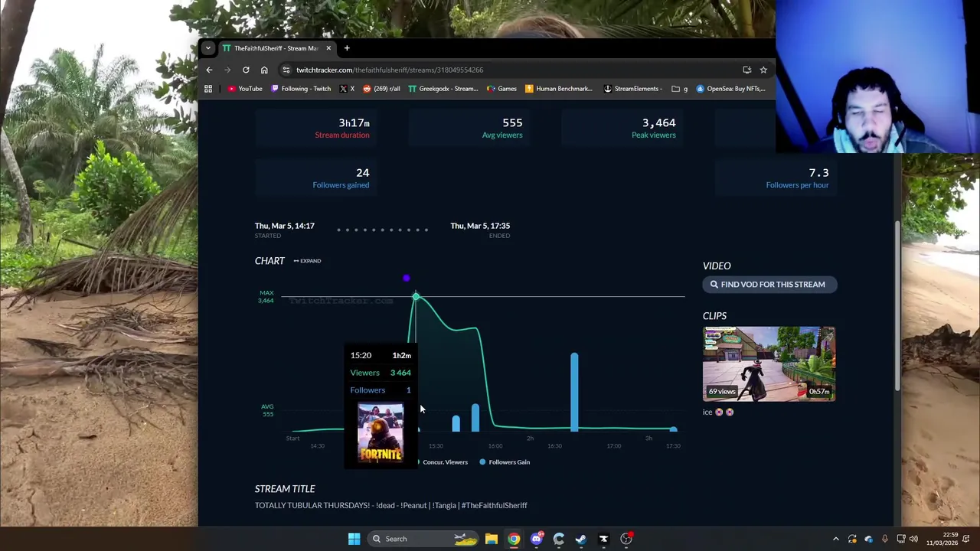
Task: Reload the TwitchTracker page
Action: click(x=246, y=70)
